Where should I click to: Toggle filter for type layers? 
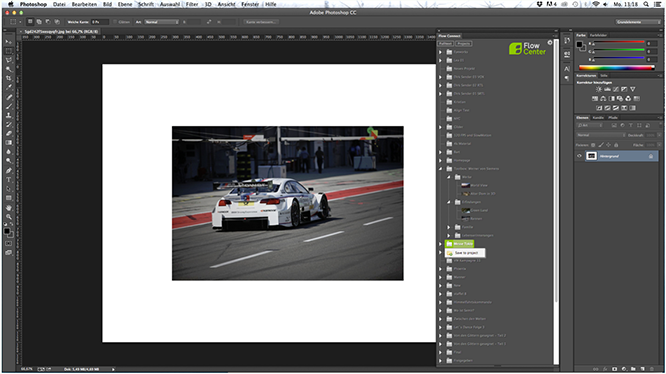coord(631,126)
